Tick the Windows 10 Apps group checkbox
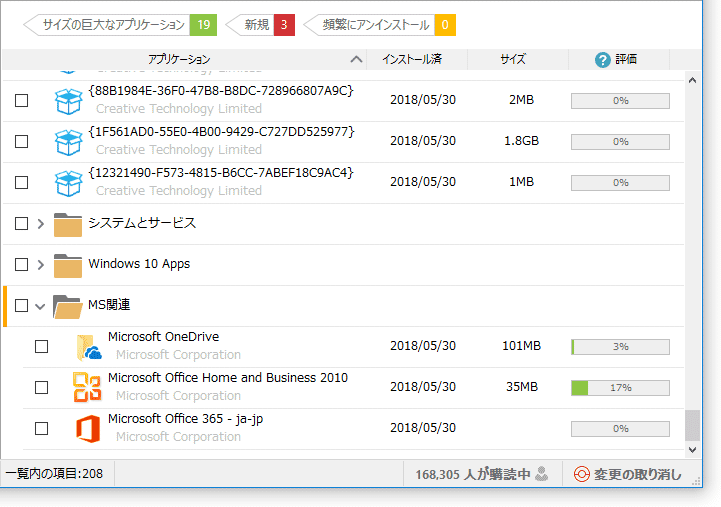721x507 pixels. [x=22, y=265]
